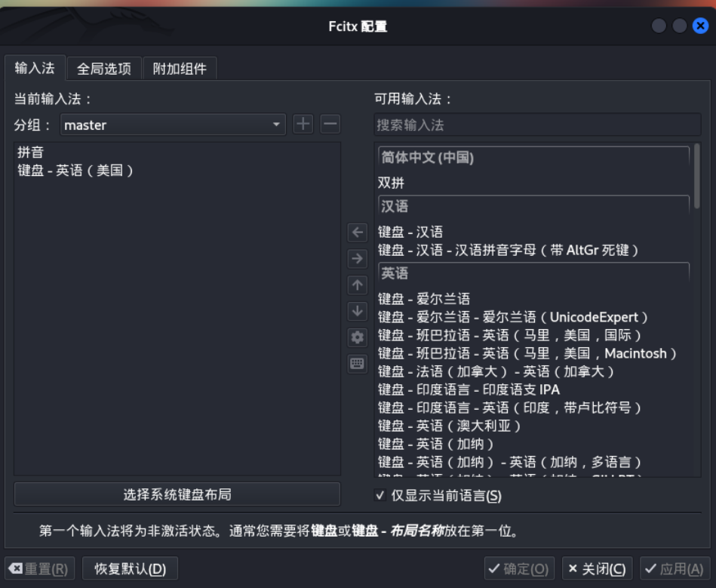
Task: Select 双拼 in available input methods
Action: [x=533, y=183]
